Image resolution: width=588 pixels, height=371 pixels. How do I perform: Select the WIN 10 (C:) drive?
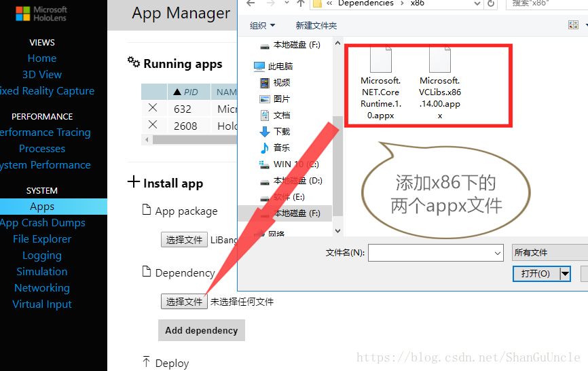(289, 164)
